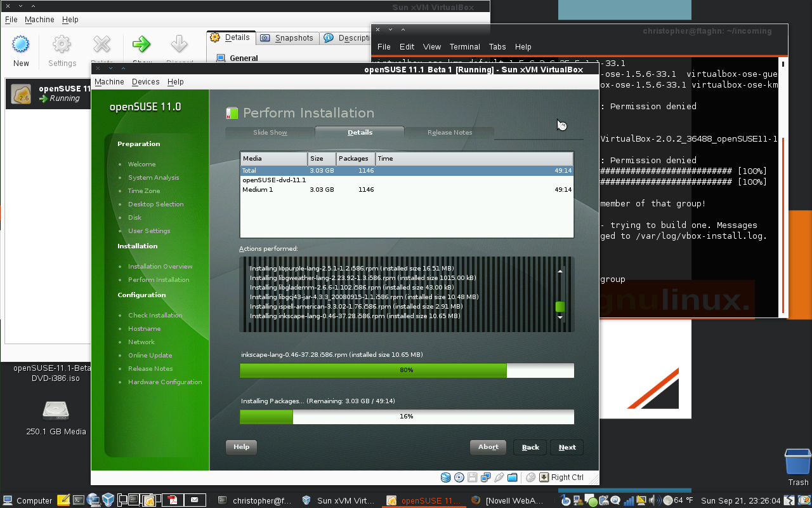
Task: Click the 16% overall installation progress bar
Action: pos(407,417)
